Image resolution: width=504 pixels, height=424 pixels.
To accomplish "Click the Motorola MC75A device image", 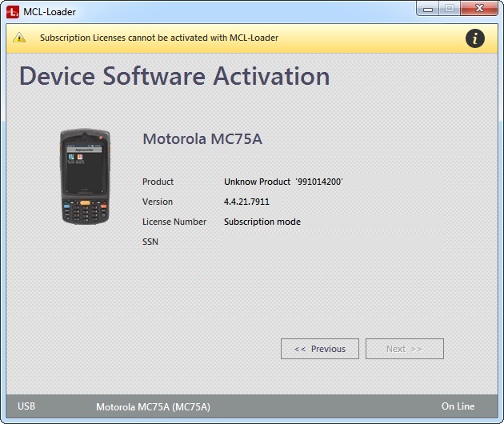I will [x=85, y=177].
